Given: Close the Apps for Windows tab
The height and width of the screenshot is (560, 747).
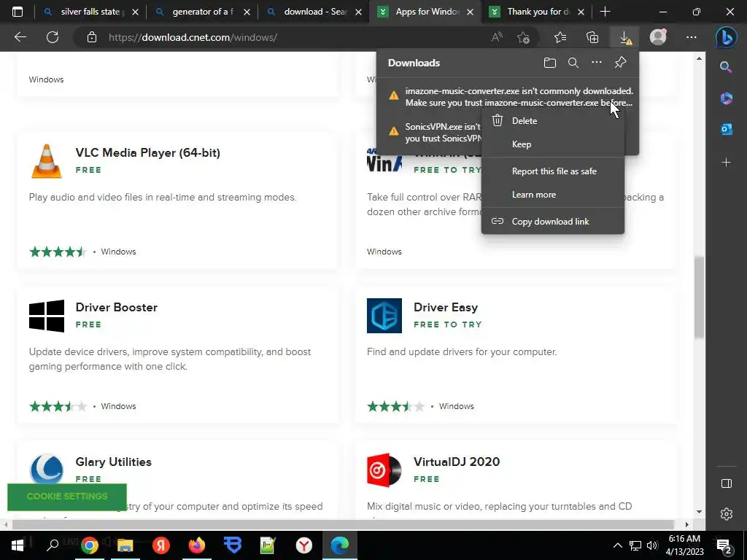Looking at the screenshot, I should (471, 12).
